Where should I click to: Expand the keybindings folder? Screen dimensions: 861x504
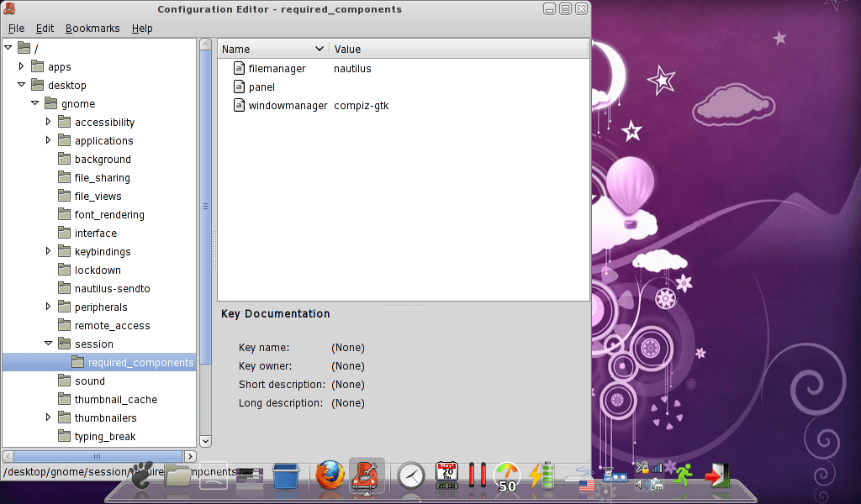(49, 251)
